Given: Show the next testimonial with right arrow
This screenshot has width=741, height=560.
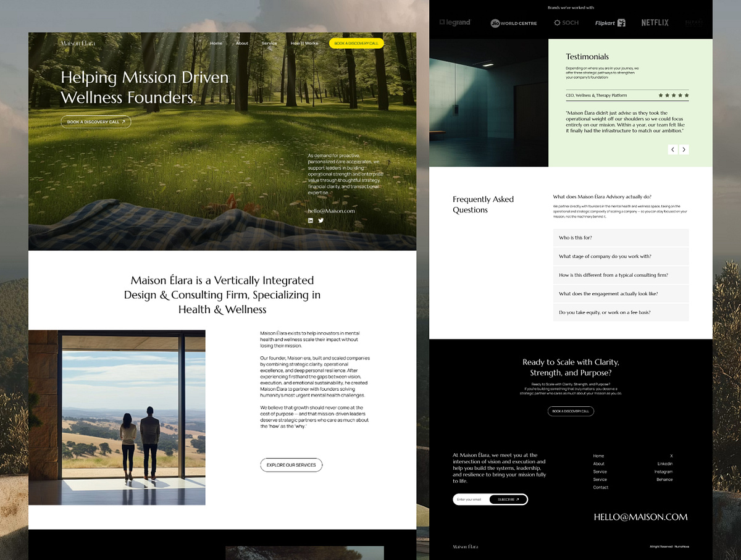Looking at the screenshot, I should [x=684, y=149].
